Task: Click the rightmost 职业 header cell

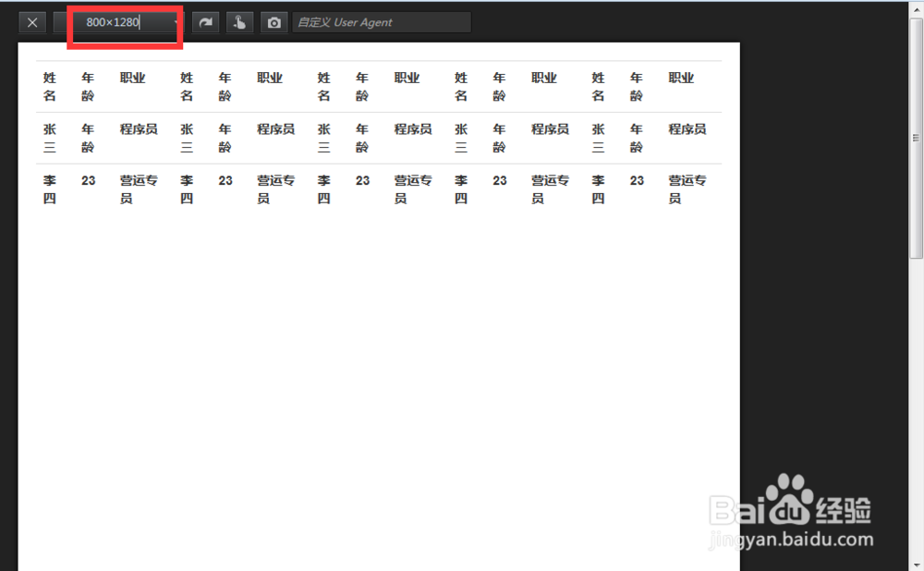Action: (x=681, y=78)
